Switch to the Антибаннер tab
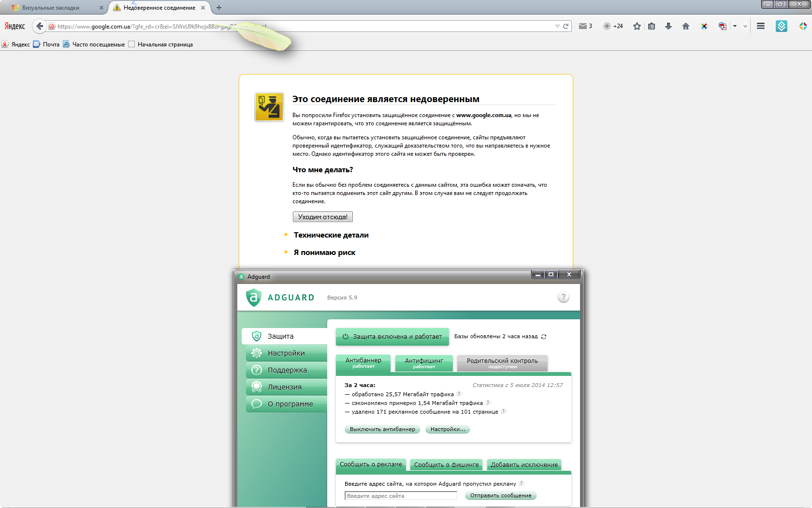Screen dimensions: 812x508 363,363
